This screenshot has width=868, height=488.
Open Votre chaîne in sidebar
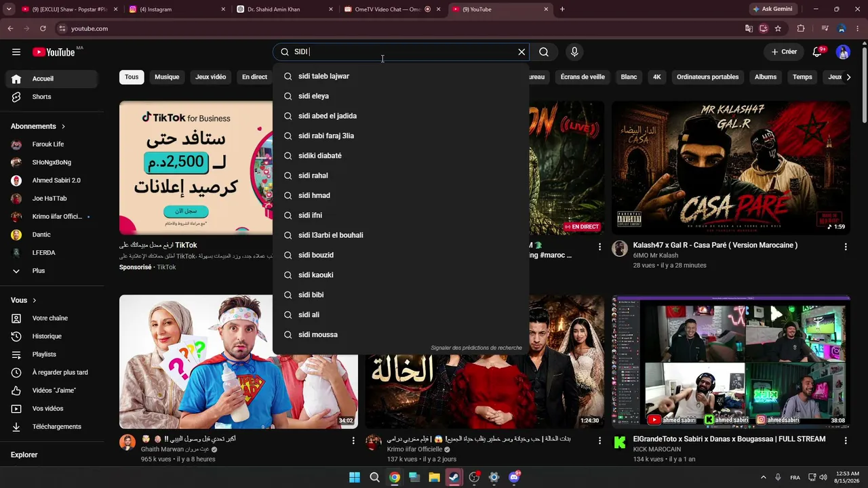(x=53, y=318)
